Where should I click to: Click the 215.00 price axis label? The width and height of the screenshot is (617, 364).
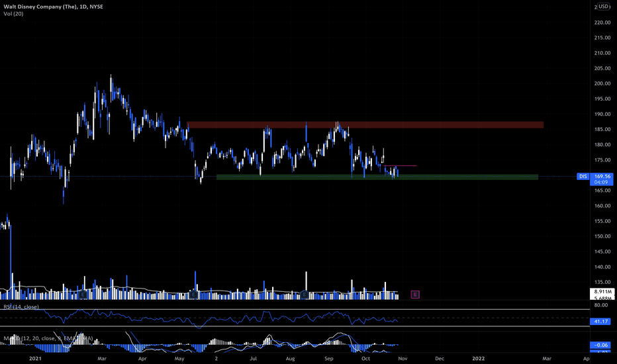[602, 38]
